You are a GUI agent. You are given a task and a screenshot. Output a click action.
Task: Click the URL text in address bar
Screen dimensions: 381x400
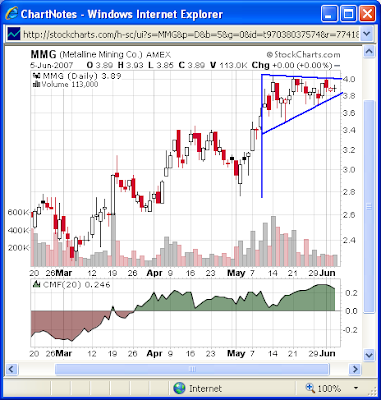[x=191, y=34]
